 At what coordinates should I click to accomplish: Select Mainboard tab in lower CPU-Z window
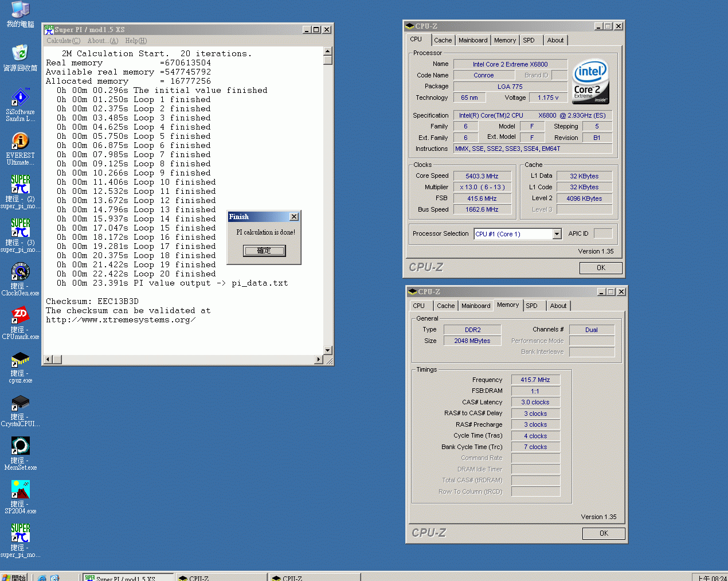point(476,306)
